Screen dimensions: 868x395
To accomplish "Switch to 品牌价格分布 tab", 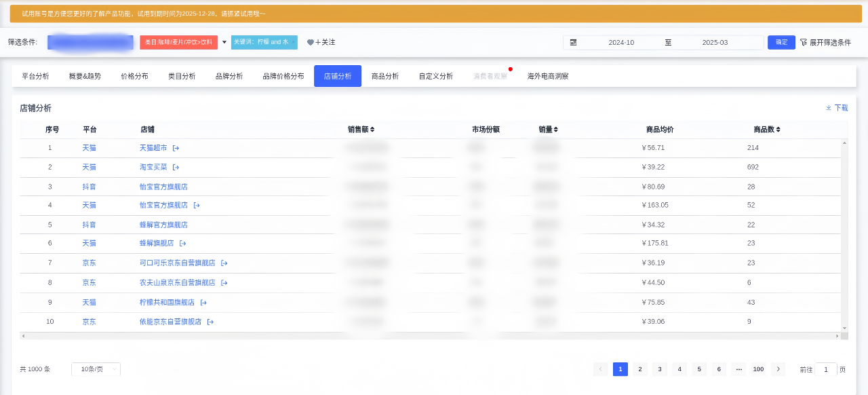I will 283,76.
